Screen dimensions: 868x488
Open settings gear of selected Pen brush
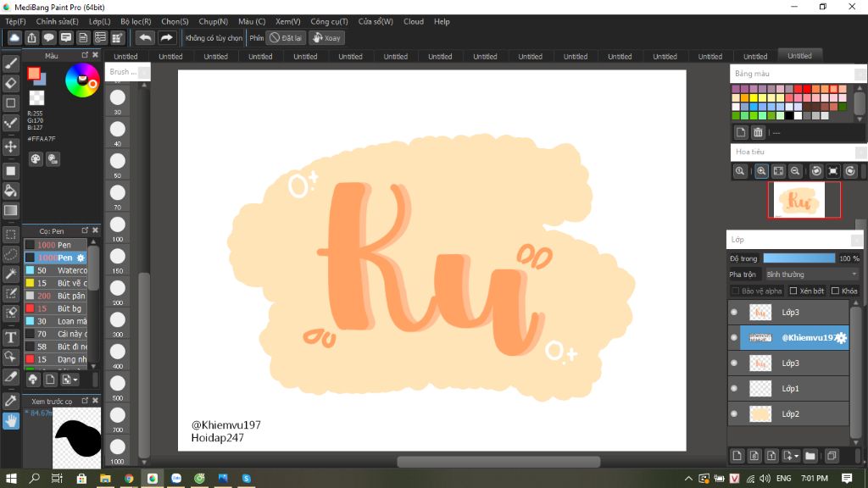81,258
